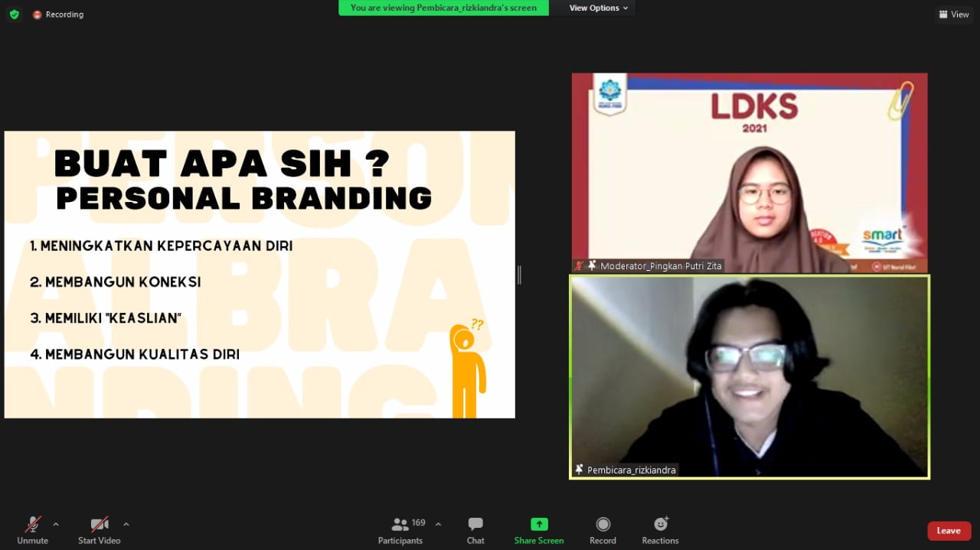
Task: Open the Participants list
Action: [400, 529]
